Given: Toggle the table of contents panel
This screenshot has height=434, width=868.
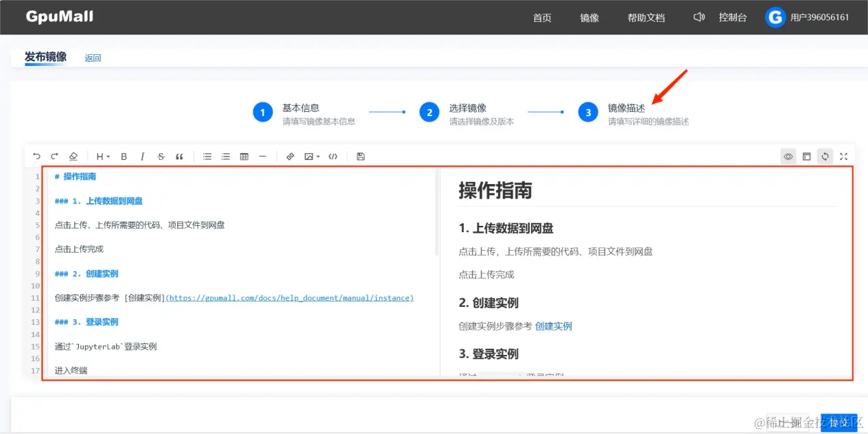Looking at the screenshot, I should [x=807, y=157].
